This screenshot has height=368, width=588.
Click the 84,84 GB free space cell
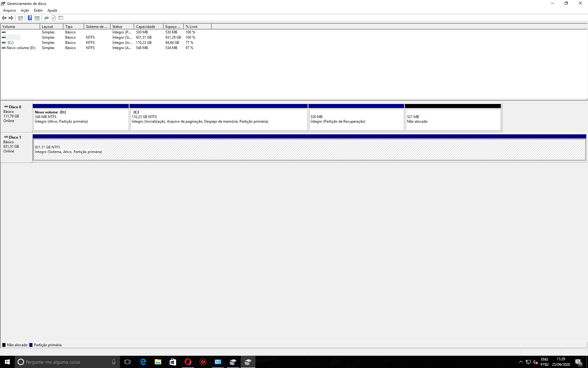[x=172, y=43]
